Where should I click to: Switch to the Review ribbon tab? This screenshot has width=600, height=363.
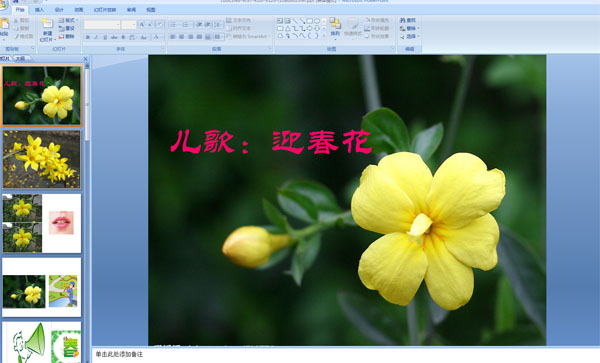(x=131, y=10)
